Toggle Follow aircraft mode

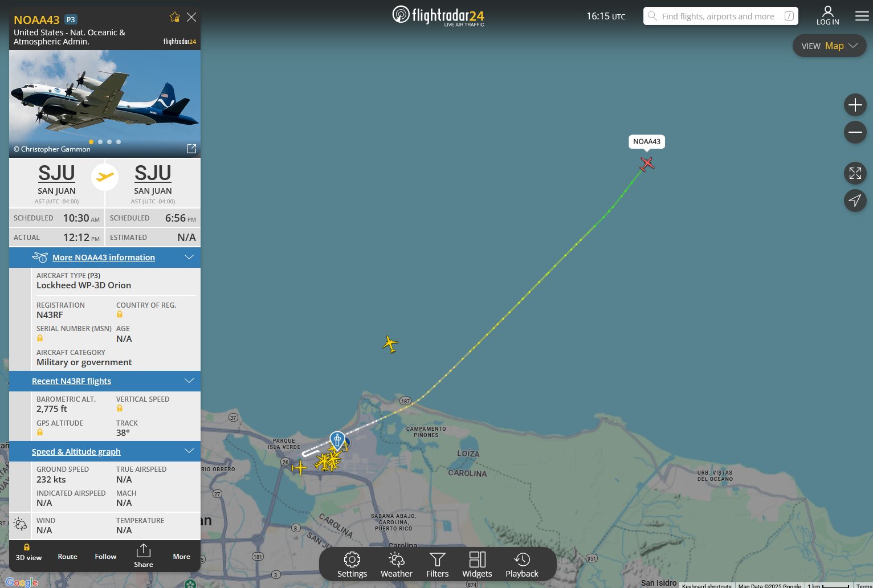point(105,557)
